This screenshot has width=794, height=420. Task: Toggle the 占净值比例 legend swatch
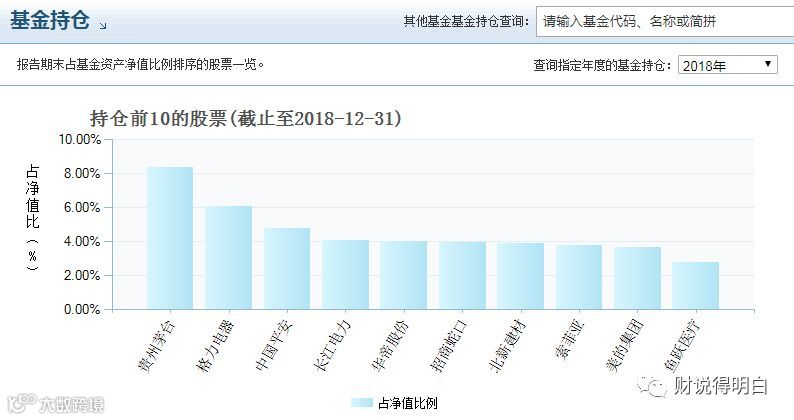tap(362, 403)
